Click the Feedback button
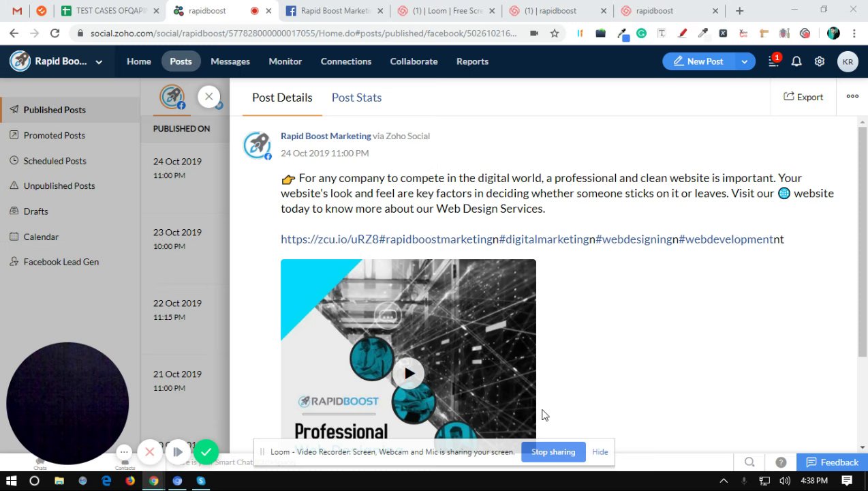 coord(832,462)
